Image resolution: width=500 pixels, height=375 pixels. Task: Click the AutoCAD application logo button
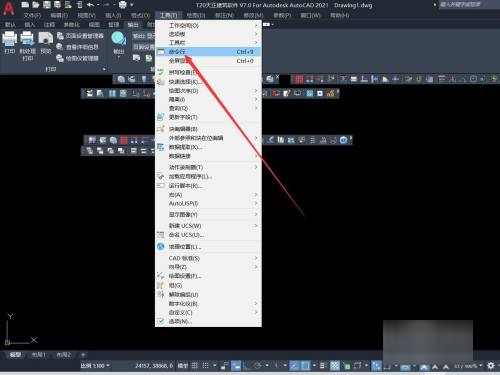pyautogui.click(x=9, y=8)
